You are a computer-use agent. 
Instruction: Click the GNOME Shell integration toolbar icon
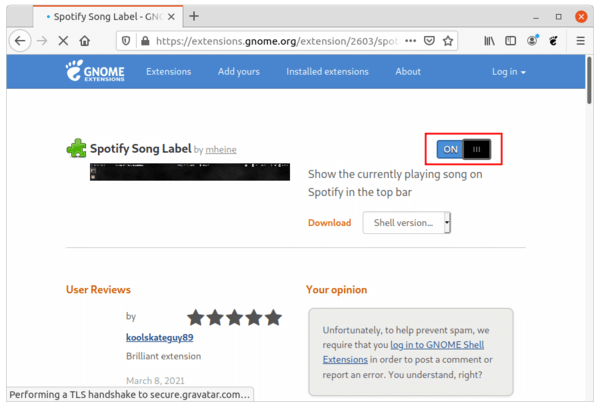553,41
